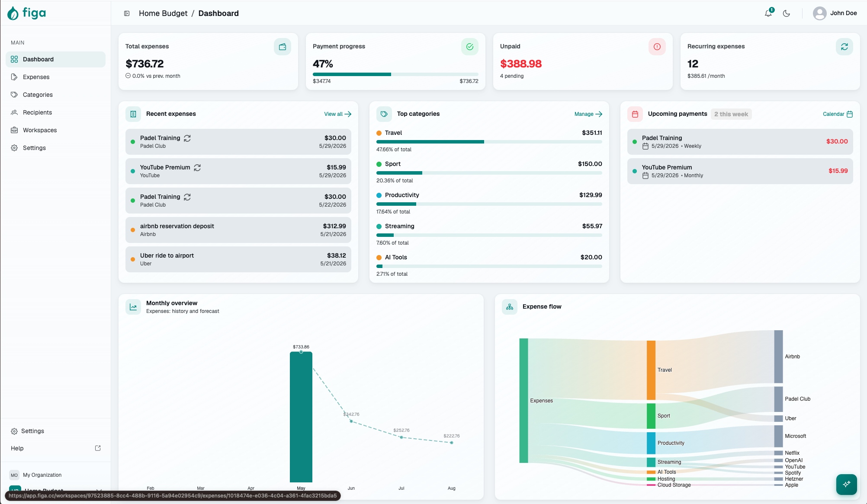The width and height of the screenshot is (867, 504).
Task: Open John Doe account menu
Action: point(835,13)
